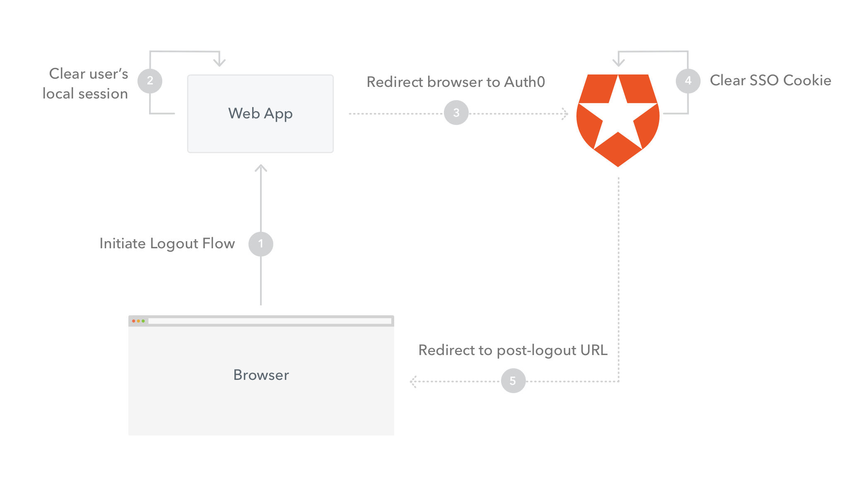Click the orange Auth0 shield logo

[618, 120]
